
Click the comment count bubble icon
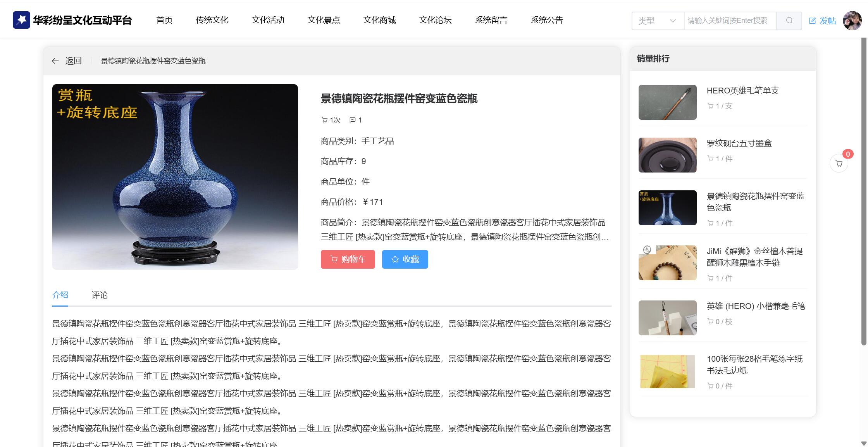point(352,120)
